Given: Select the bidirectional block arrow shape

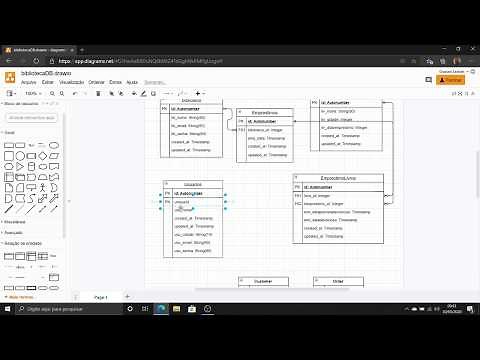Looking at the screenshot, I should pyautogui.click(x=43, y=199).
